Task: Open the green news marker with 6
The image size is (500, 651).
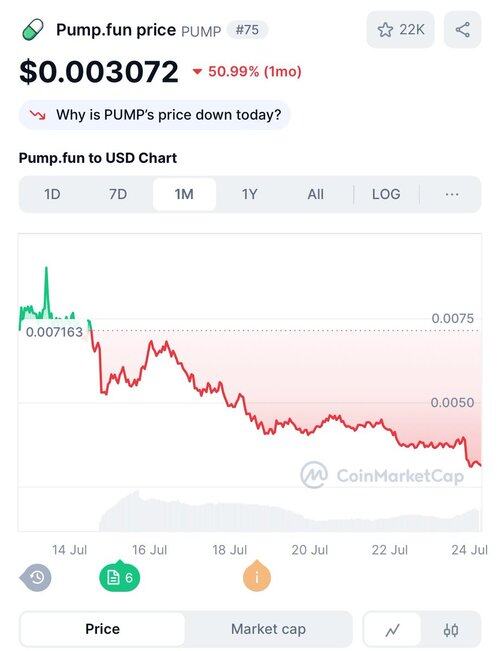Action: pos(120,577)
